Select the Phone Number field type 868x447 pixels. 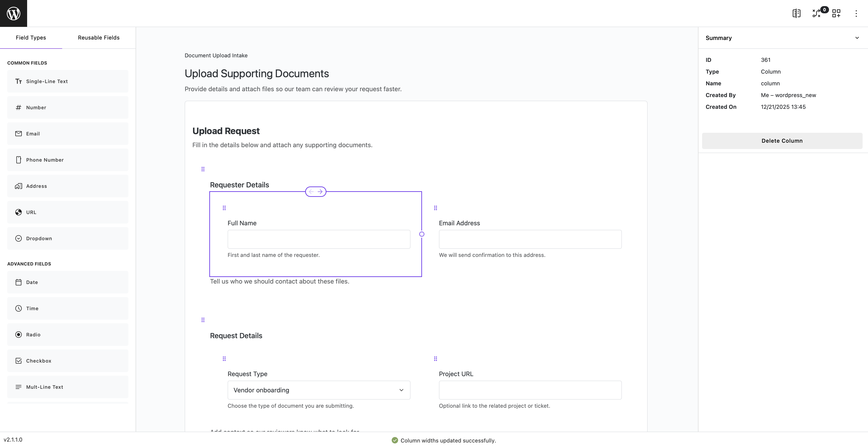coord(67,160)
